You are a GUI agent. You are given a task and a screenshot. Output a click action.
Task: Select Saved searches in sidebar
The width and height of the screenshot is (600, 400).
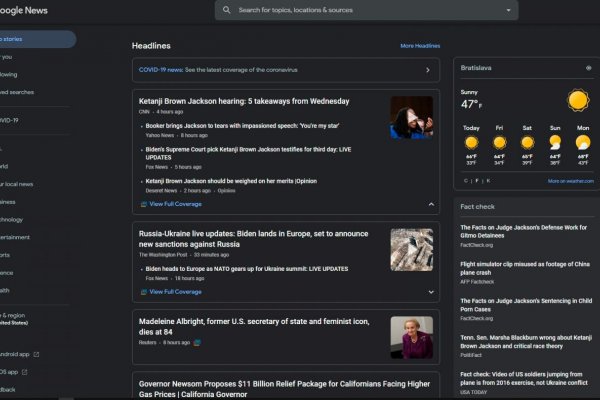click(x=17, y=92)
